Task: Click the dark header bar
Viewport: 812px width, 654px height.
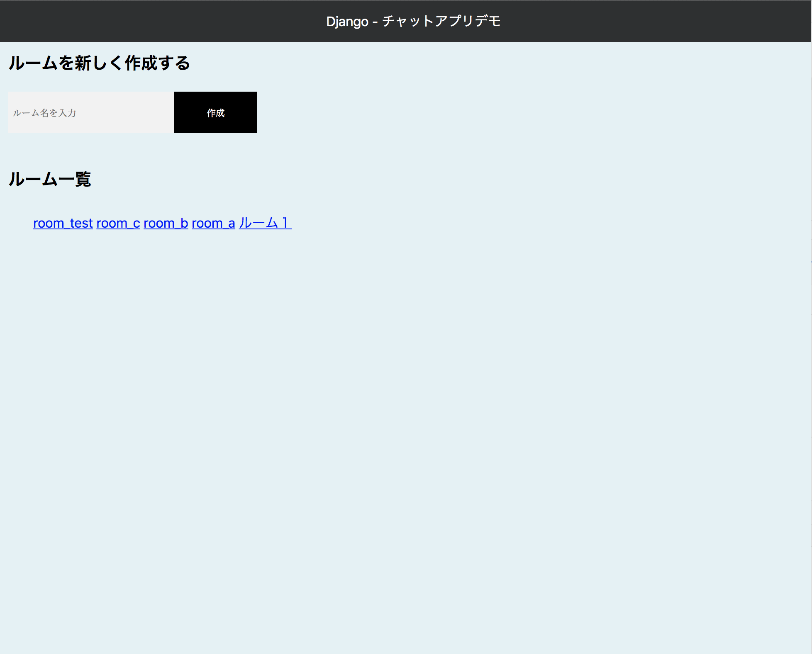Action: click(x=166, y=21)
